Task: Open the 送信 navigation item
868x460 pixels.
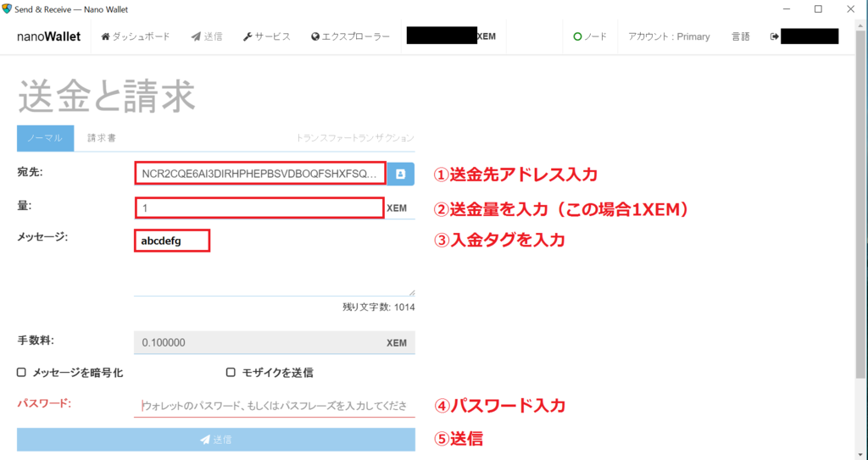Action: click(x=207, y=36)
